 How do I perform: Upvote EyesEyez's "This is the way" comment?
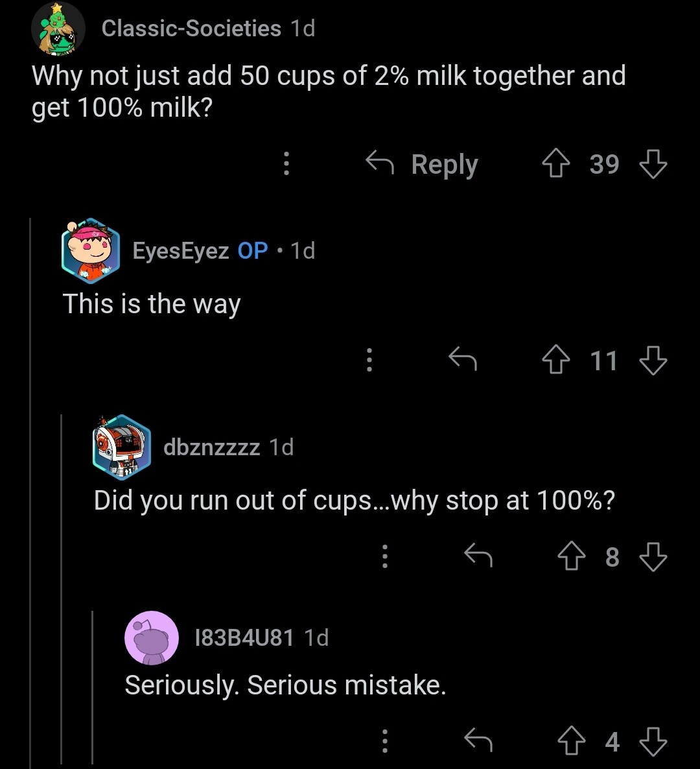[x=555, y=361]
